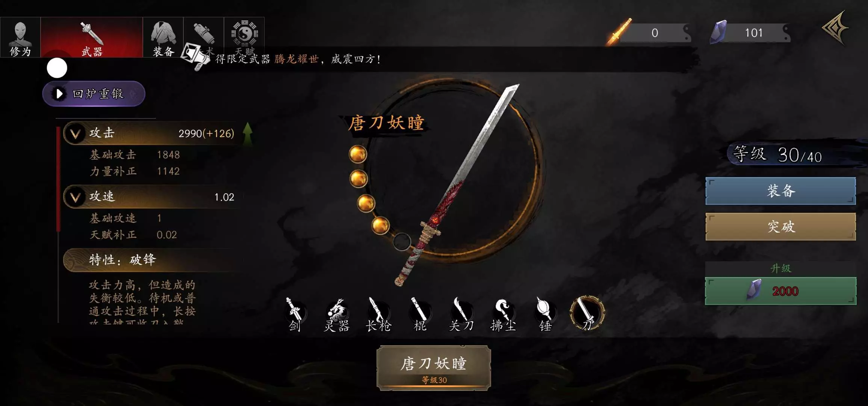This screenshot has width=868, height=406.
Task: Select the 刀 blade weapon type icon
Action: coord(587,313)
